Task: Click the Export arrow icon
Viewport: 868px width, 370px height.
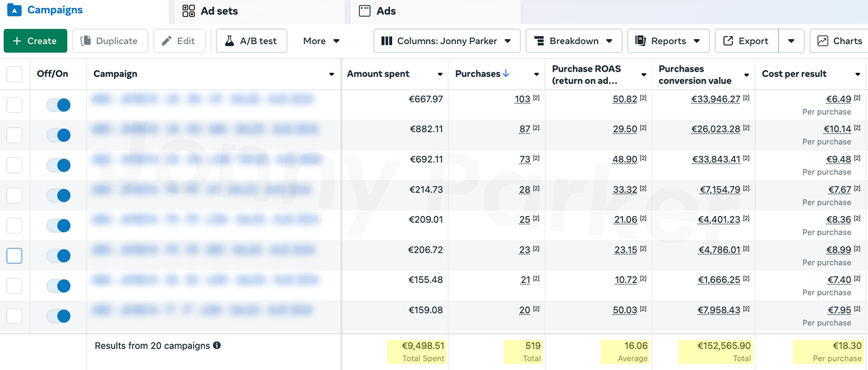Action: [728, 41]
